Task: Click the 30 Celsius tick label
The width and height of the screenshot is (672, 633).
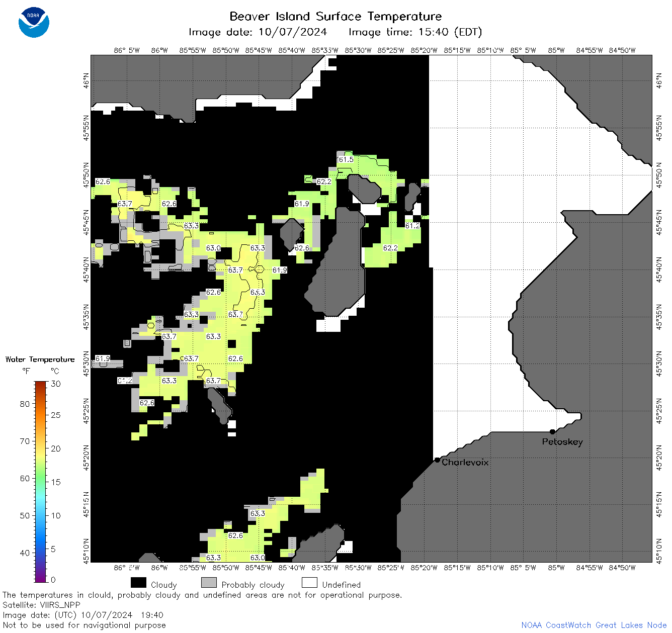Action: tap(55, 384)
